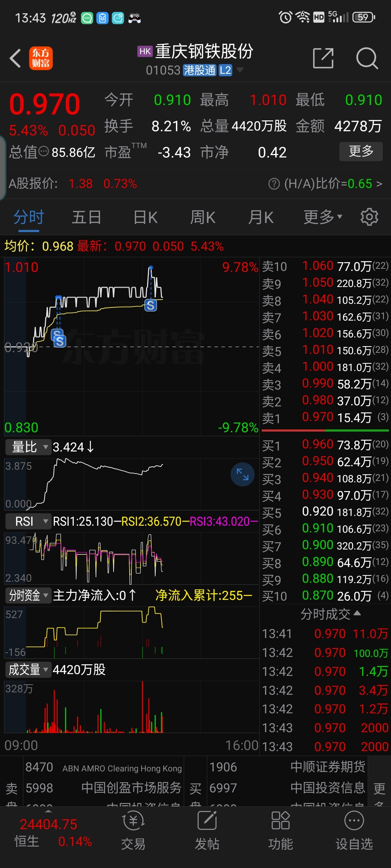
Task: Open the 量比 indicator dropdown
Action: click(28, 447)
